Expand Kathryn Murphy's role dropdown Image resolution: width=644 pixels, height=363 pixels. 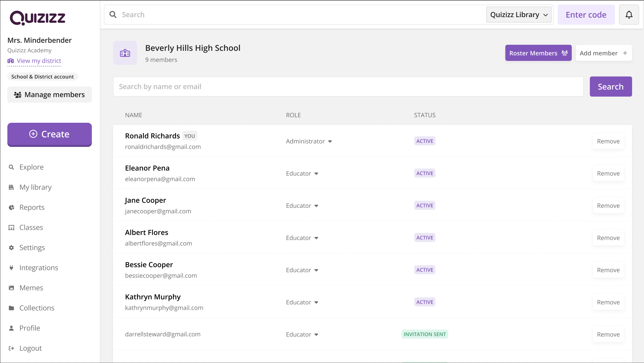302,302
